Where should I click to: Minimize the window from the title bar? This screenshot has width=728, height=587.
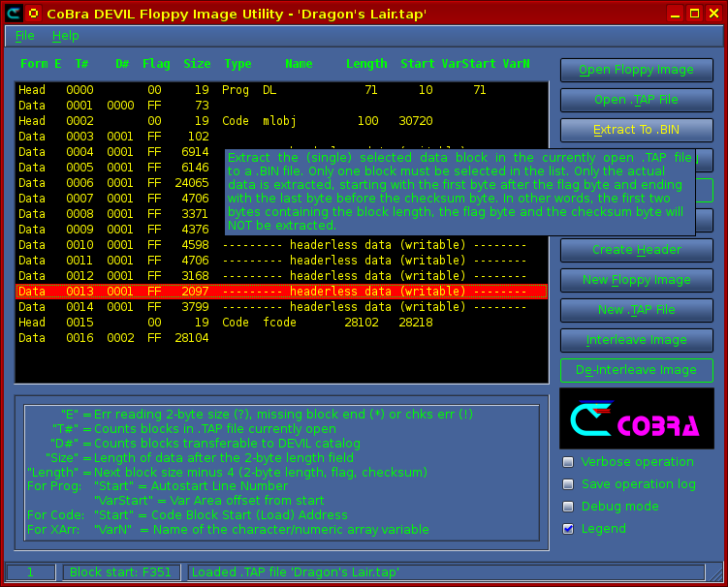676,14
